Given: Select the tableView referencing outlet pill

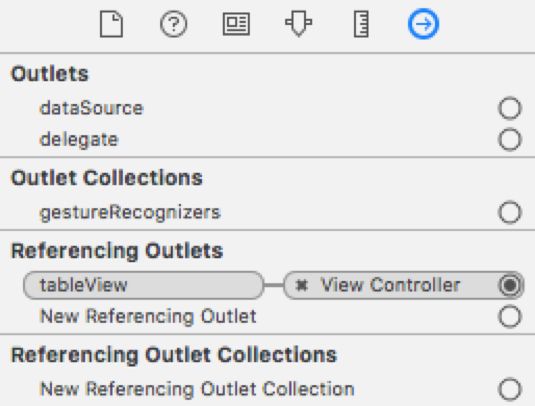Looking at the screenshot, I should [143, 285].
